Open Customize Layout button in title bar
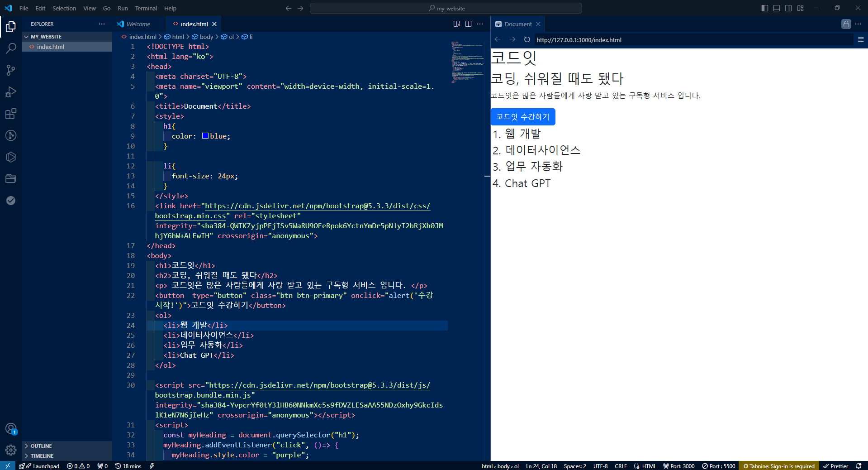Image resolution: width=868 pixels, height=470 pixels. 801,8
